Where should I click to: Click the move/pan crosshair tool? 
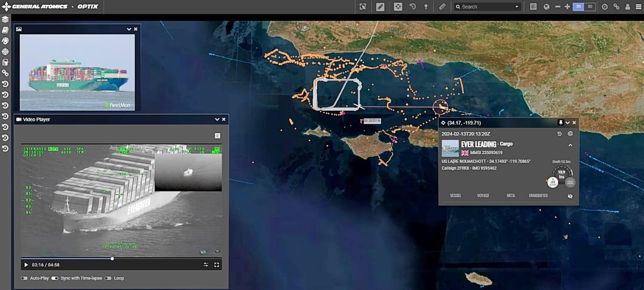click(x=398, y=6)
